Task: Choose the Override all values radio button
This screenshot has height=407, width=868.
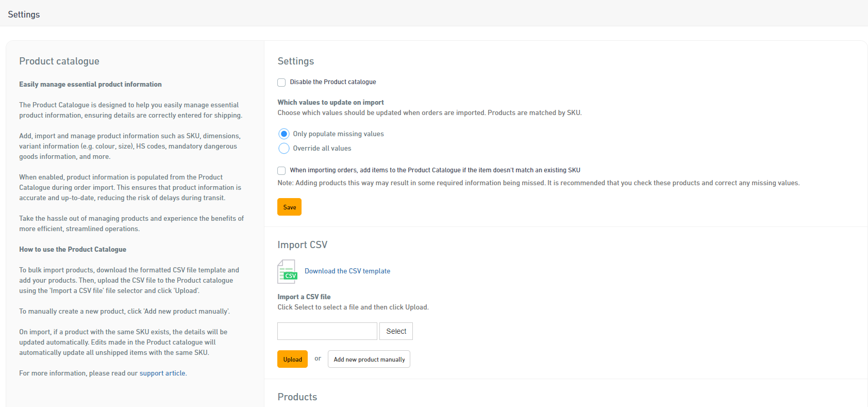Action: 283,149
